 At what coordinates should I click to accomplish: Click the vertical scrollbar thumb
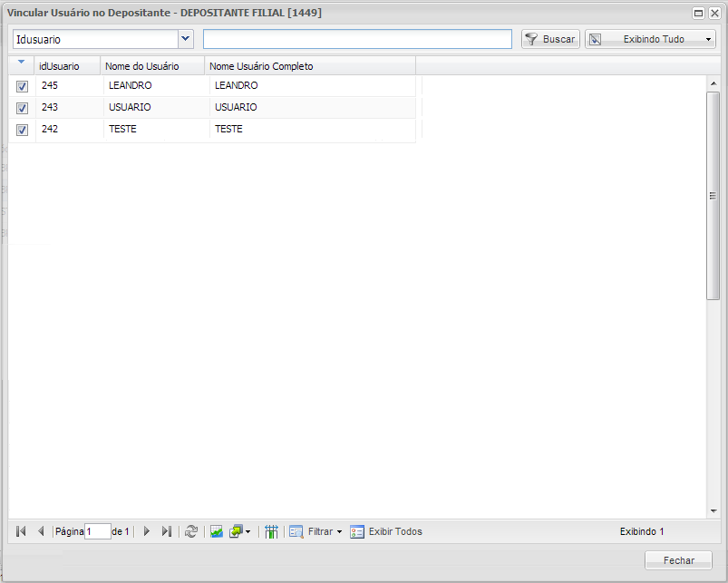[713, 196]
